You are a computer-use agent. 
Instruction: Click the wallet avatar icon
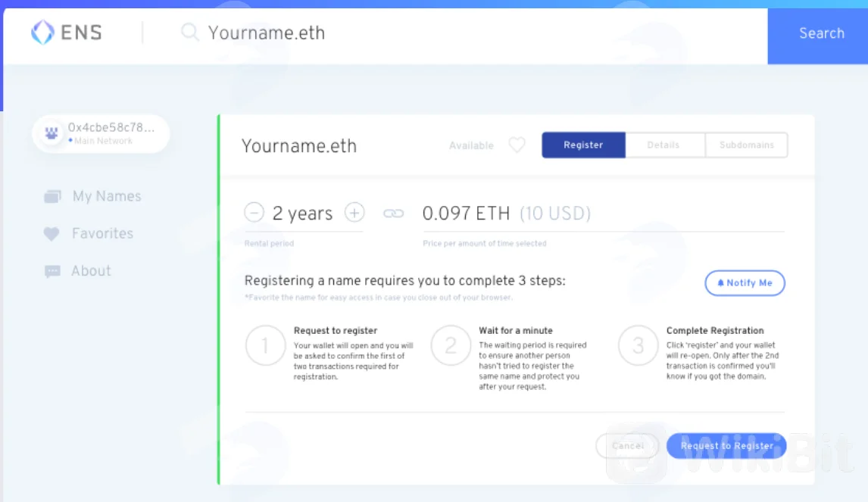point(52,133)
